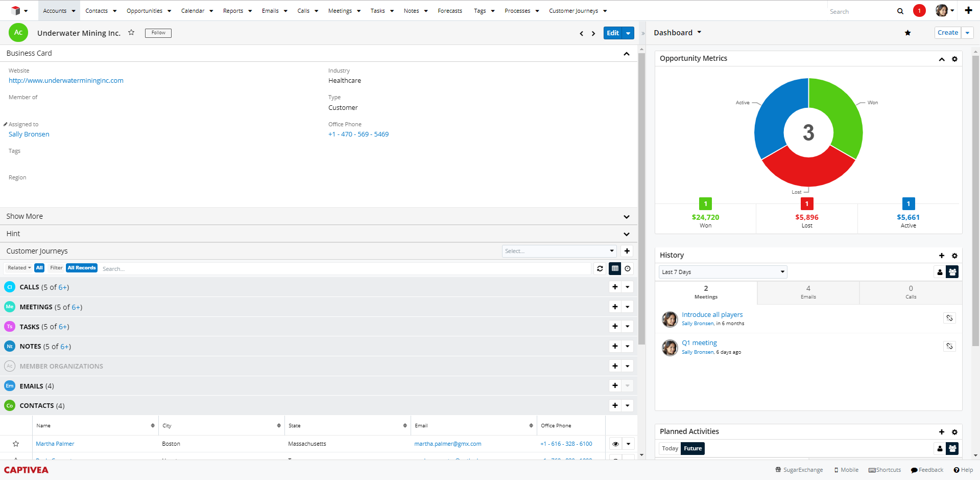Favorite the dashboard with star icon
This screenshot has width=980, height=480.
907,33
